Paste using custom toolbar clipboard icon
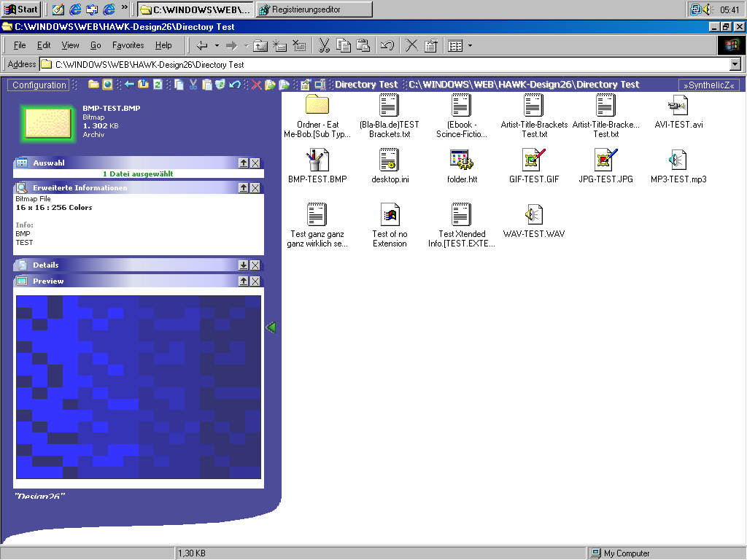This screenshot has width=747, height=560. 206,85
